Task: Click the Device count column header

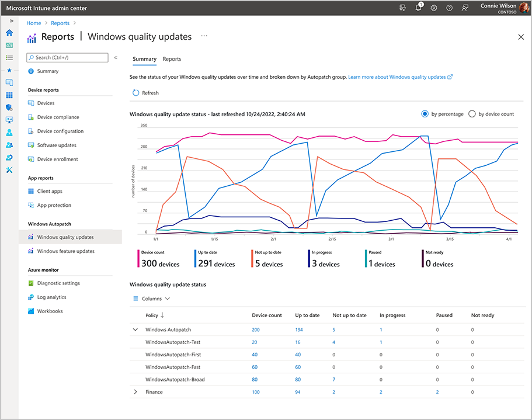Action: point(267,315)
